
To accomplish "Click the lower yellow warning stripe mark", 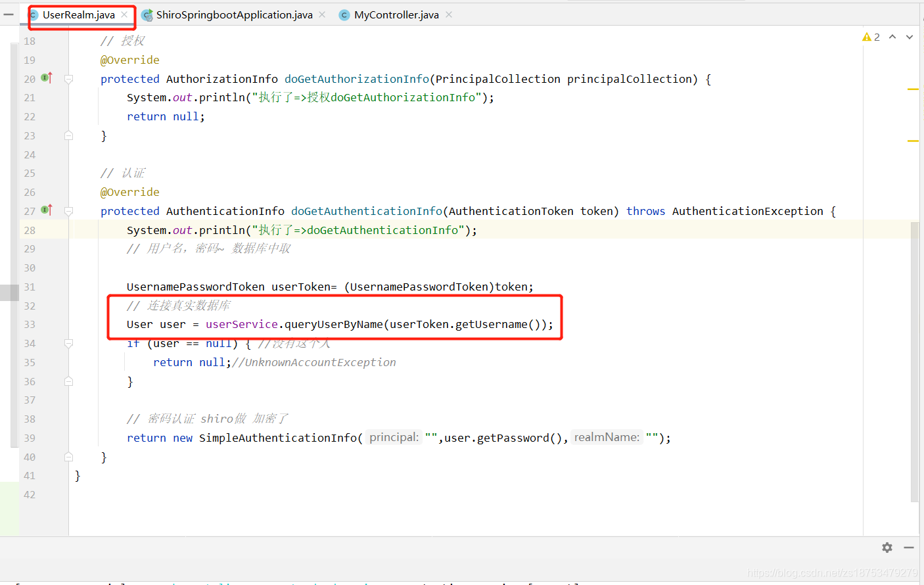I will pyautogui.click(x=913, y=141).
